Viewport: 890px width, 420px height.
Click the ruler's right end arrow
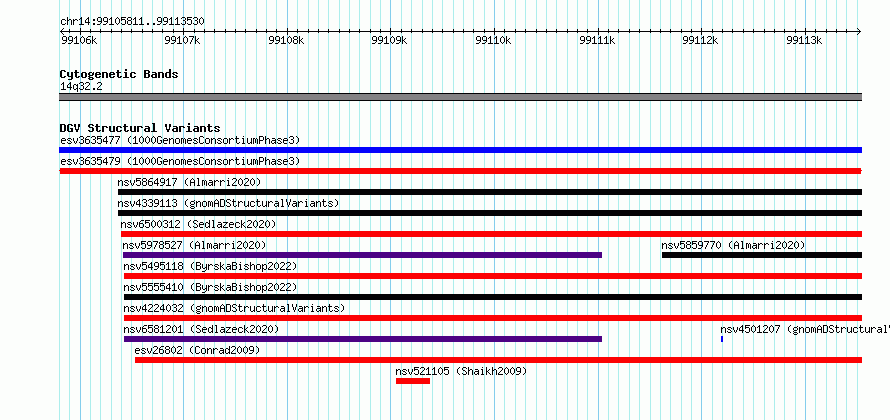[859, 31]
